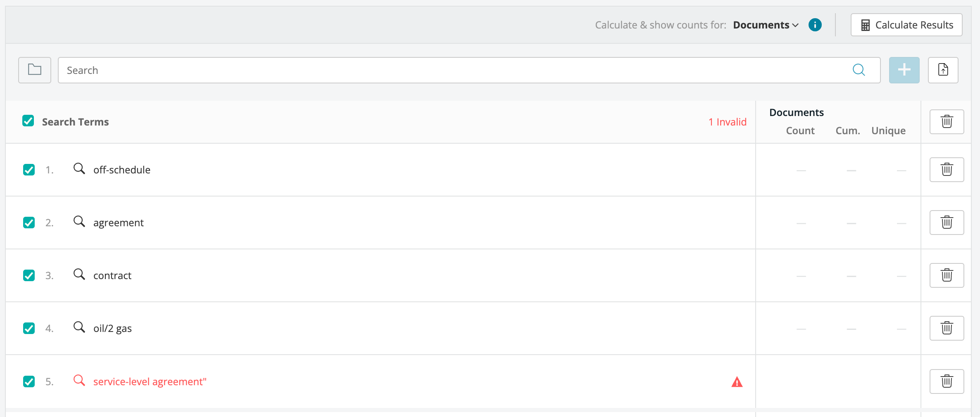Select the off-schedule term text
This screenshot has width=980, height=417.
122,170
